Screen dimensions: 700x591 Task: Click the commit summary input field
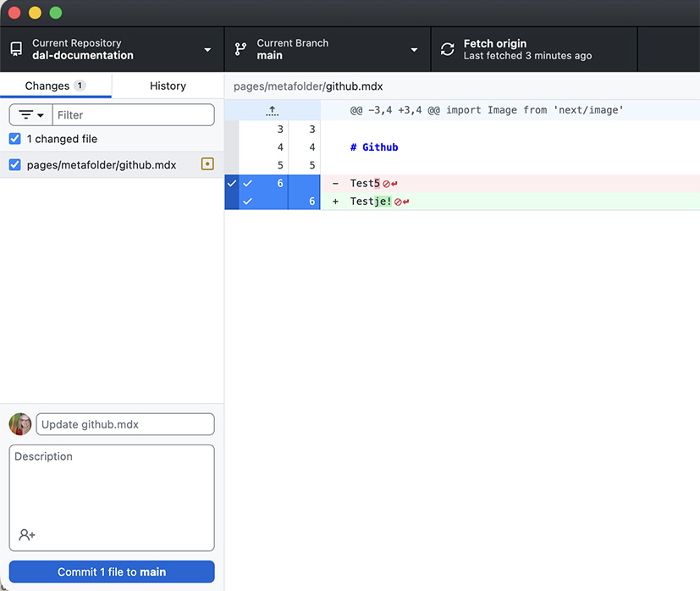(x=125, y=424)
